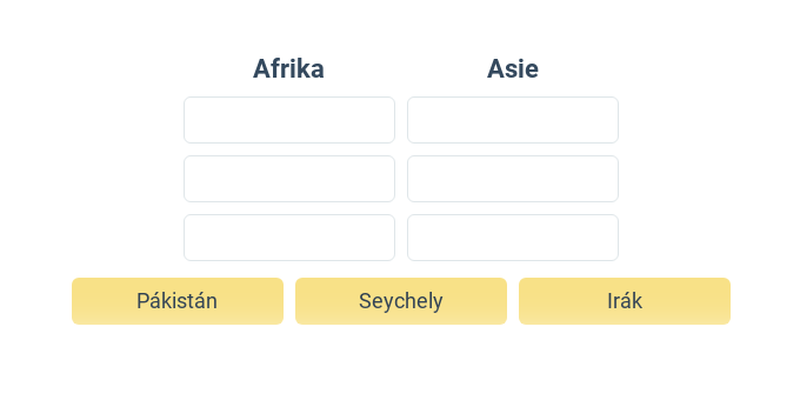800x400 pixels.
Task: Click the bottom box in the Asie column
Action: coord(513,237)
